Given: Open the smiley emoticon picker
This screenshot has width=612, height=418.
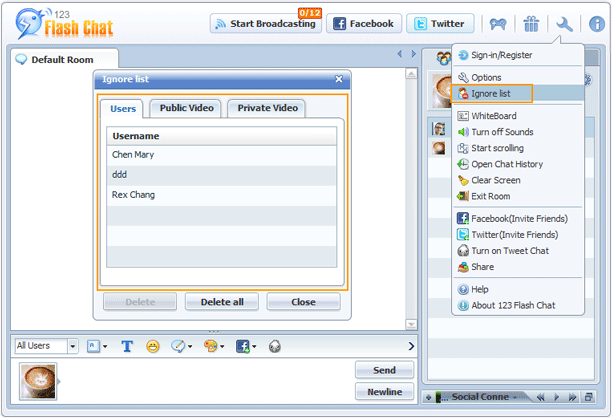Looking at the screenshot, I should tap(153, 346).
